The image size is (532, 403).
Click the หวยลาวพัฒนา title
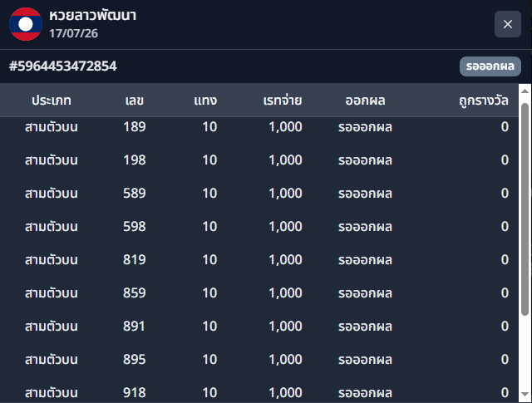[92, 16]
